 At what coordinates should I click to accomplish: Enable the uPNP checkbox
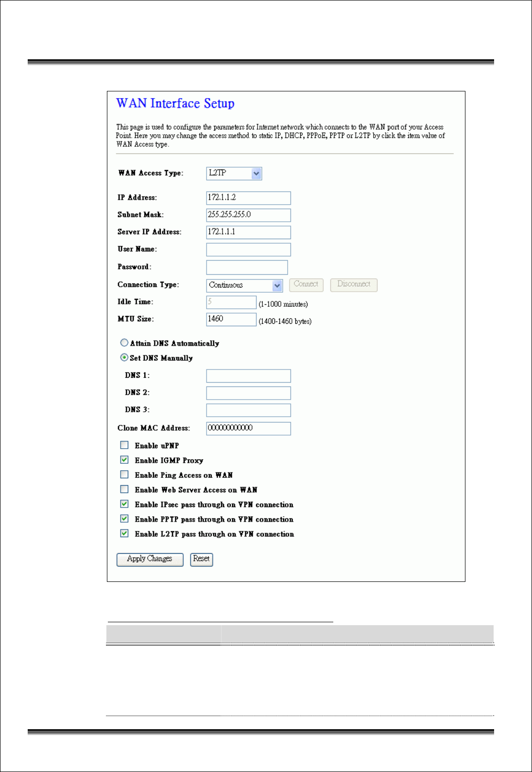coord(124,445)
